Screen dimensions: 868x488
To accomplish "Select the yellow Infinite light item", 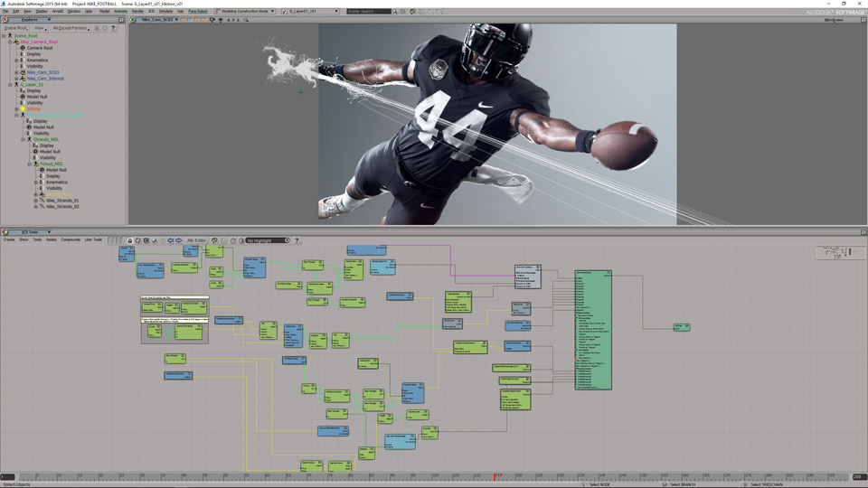I will tap(33, 109).
